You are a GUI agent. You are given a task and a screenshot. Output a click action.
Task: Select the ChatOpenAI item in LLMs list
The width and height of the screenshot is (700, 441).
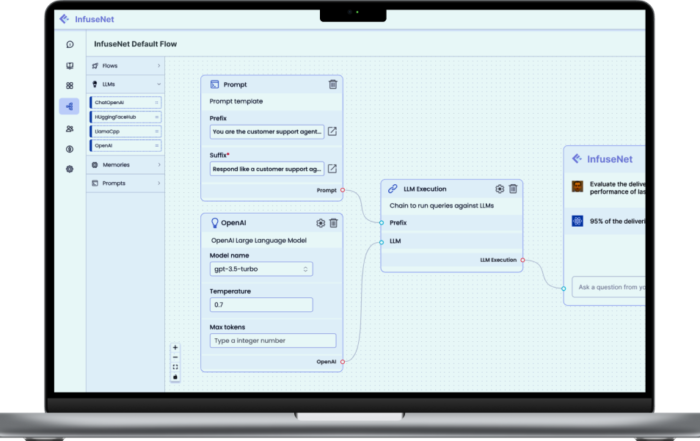(125, 102)
